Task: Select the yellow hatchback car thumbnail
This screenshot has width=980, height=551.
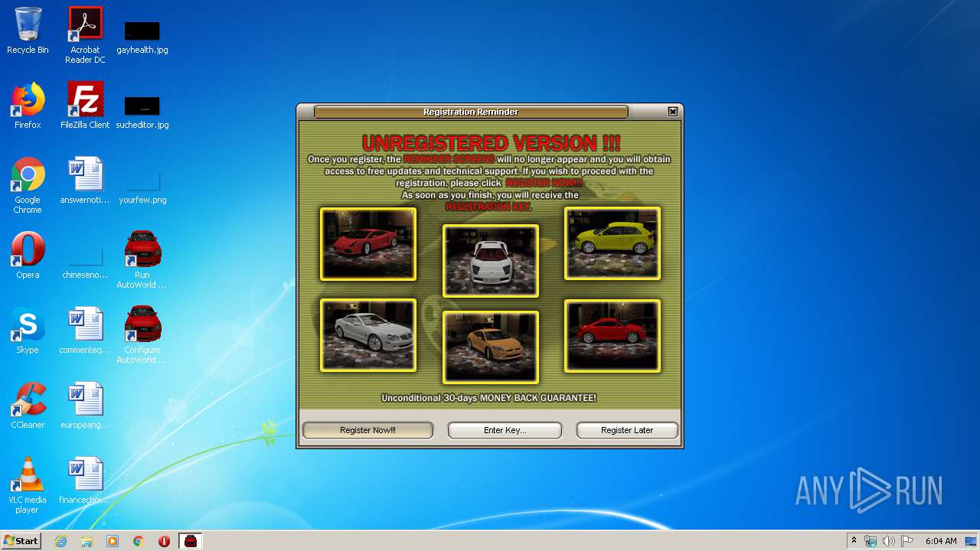Action: tap(612, 244)
